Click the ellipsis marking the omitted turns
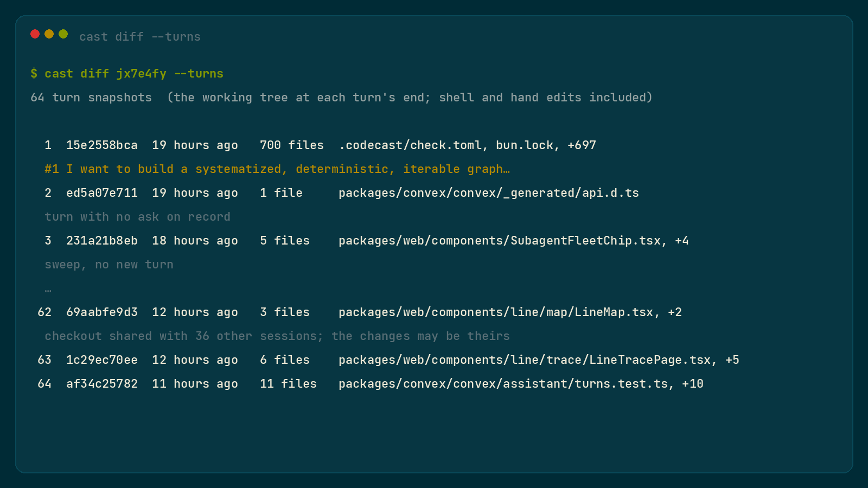Viewport: 868px width, 488px height. tap(48, 290)
